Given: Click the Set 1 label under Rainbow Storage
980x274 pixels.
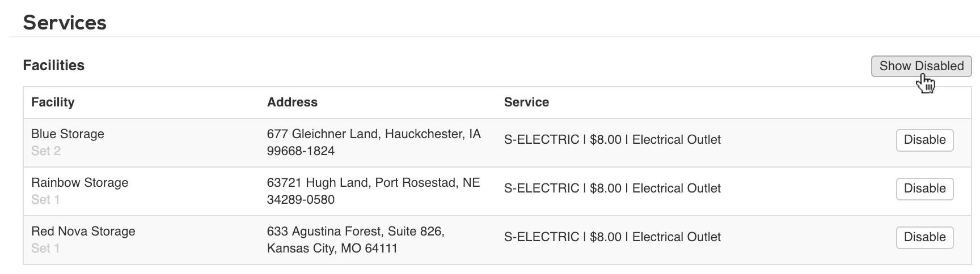Looking at the screenshot, I should coord(45,200).
